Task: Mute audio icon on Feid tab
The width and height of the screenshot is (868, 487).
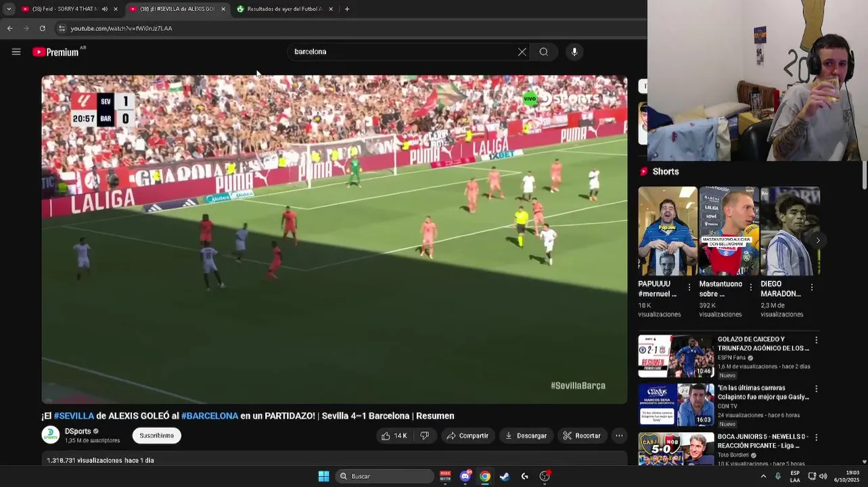Action: pos(104,9)
